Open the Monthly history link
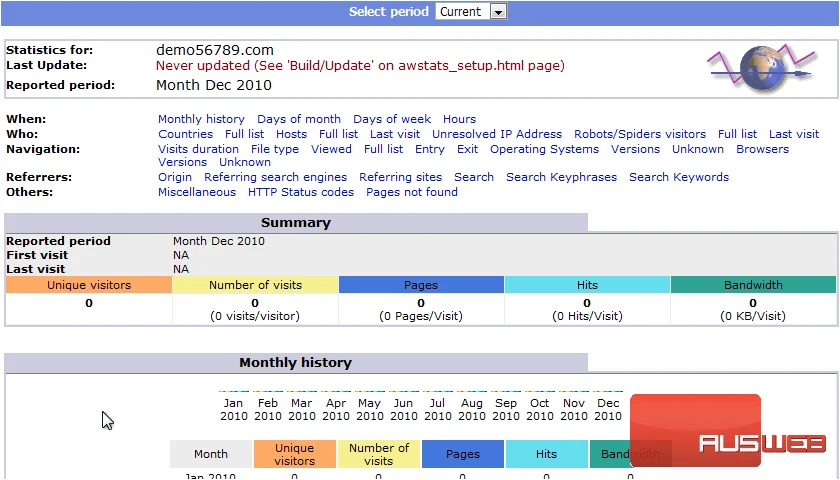Screen dimensions: 840x480 point(201,119)
